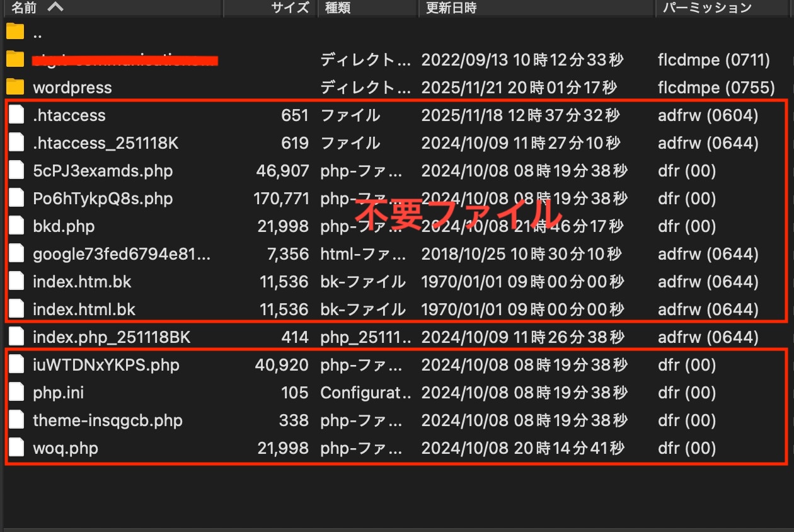
Task: Select the Po6hTykpQ8s.php file name
Action: click(103, 199)
